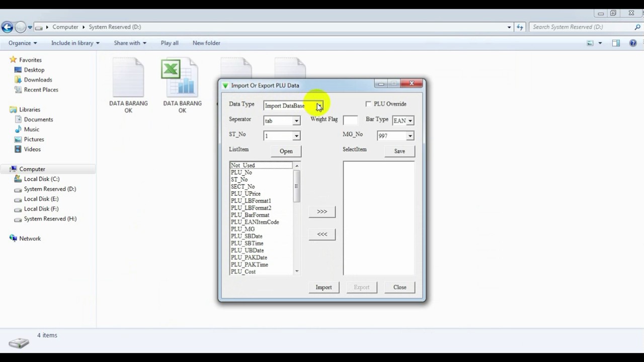
Task: Click the address bar refresh icon
Action: coord(520,27)
